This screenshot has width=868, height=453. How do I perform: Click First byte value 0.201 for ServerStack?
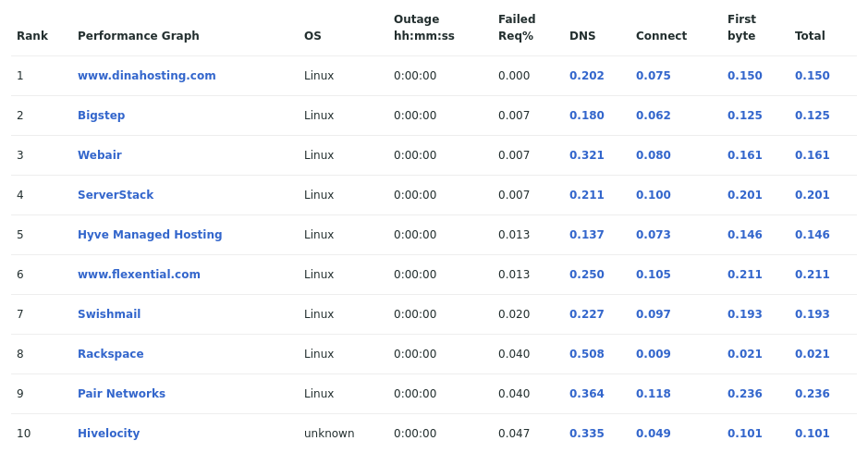click(x=745, y=195)
